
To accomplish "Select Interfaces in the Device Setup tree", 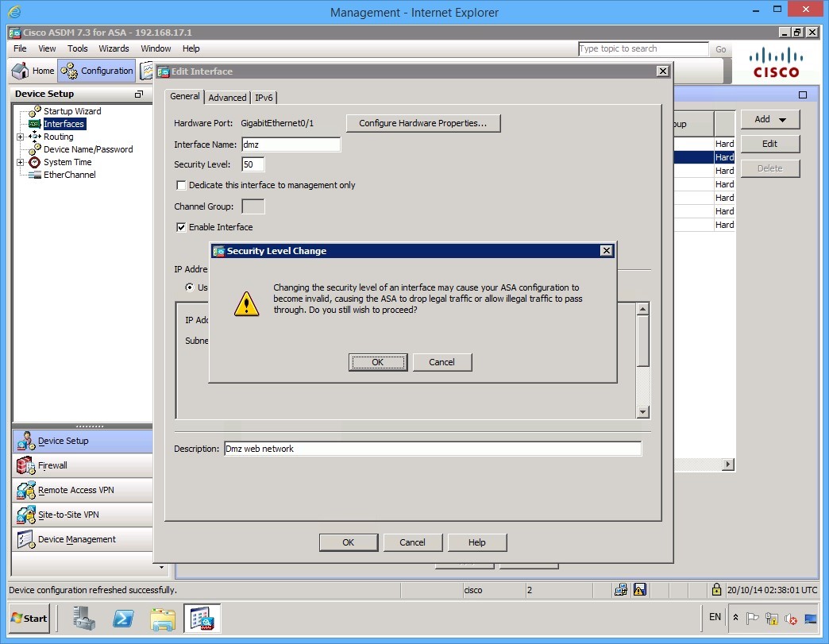I will (x=63, y=124).
